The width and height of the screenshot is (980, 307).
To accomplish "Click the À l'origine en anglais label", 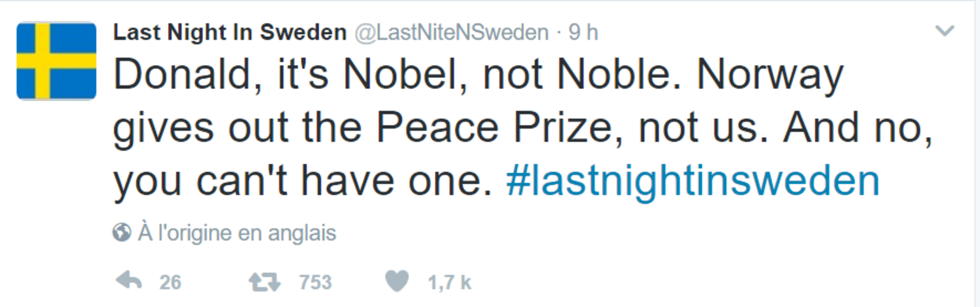I will pyautogui.click(x=237, y=233).
